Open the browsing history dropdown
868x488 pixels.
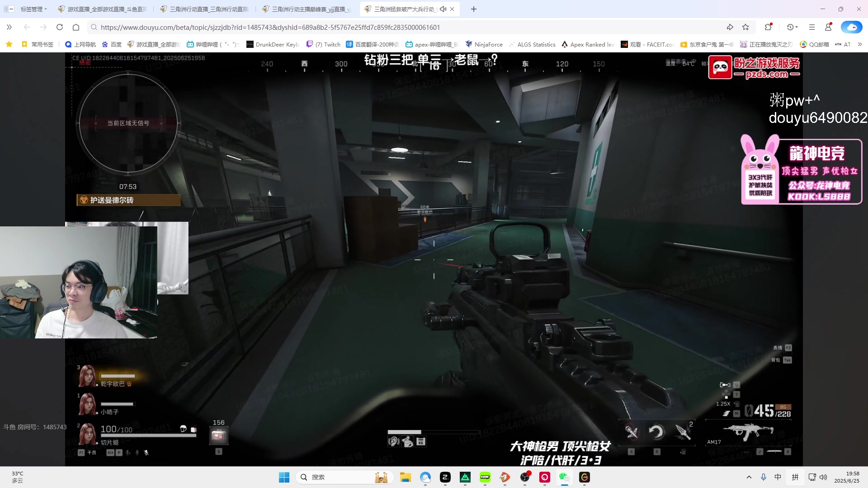click(x=792, y=27)
